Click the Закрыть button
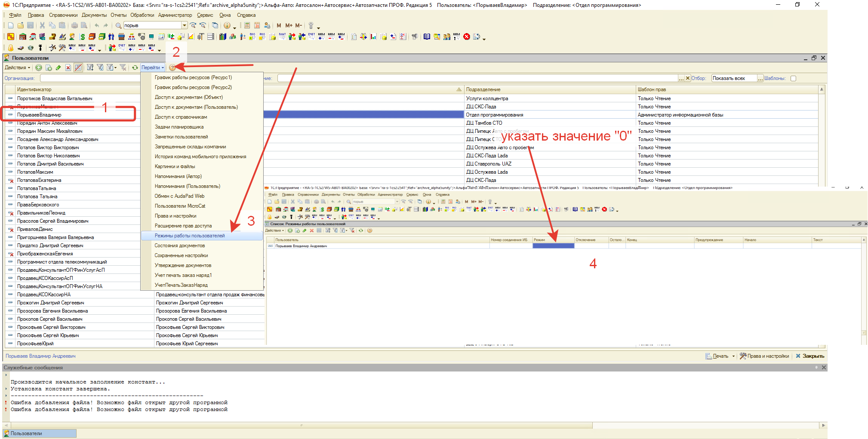This screenshot has height=439, width=868. [x=810, y=356]
